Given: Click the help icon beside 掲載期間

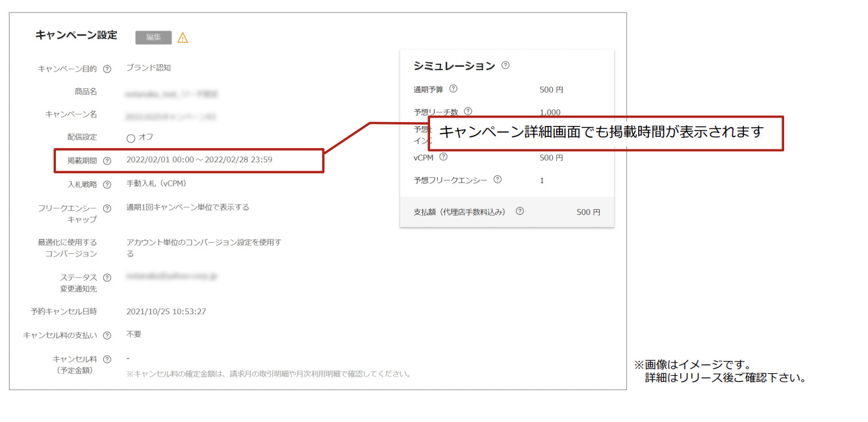Looking at the screenshot, I should point(107,161).
